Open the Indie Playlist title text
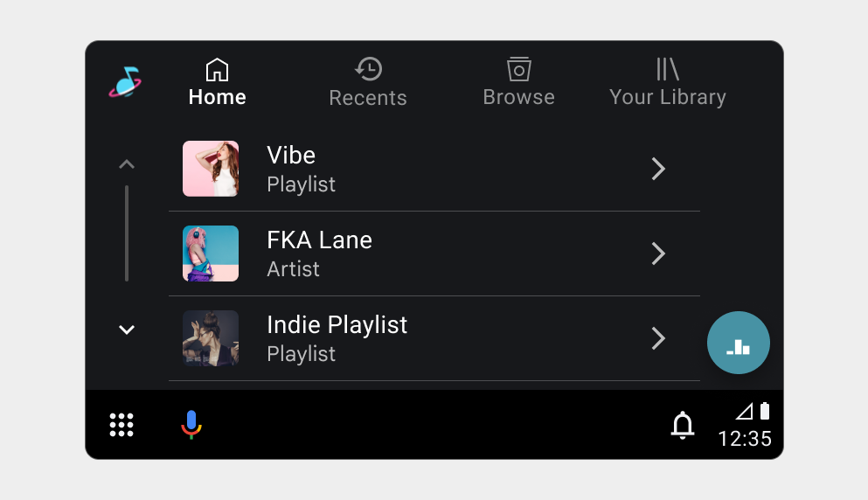868x500 pixels. pyautogui.click(x=337, y=325)
